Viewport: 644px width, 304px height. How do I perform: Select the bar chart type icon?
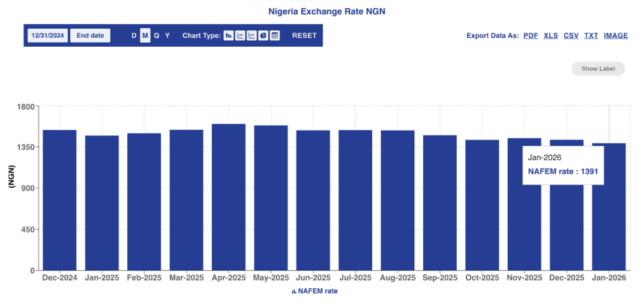[228, 36]
